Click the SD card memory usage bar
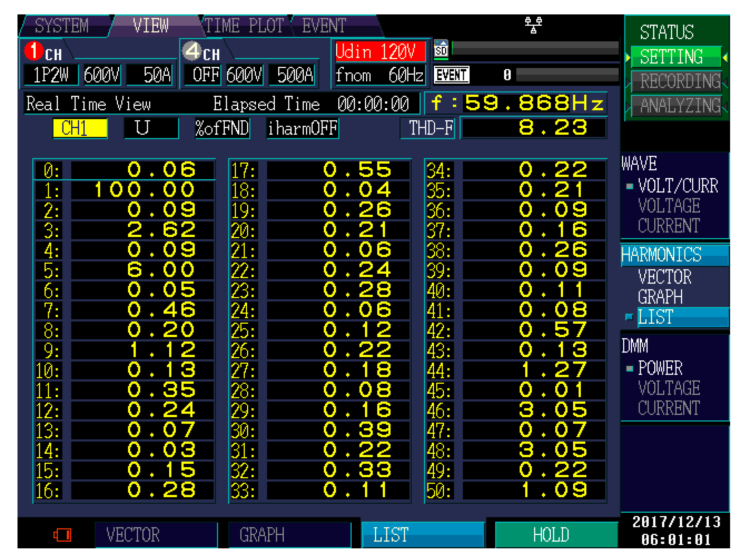750x560 pixels. pyautogui.click(x=535, y=48)
